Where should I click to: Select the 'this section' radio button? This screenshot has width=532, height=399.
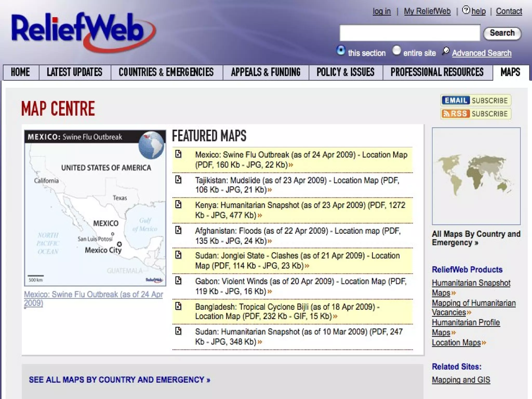341,50
